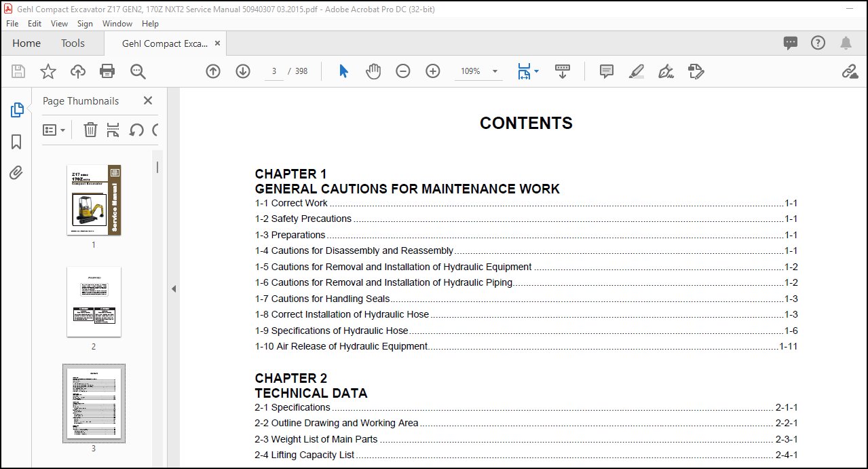Open the Sign menu
The width and height of the screenshot is (868, 469).
pos(86,23)
